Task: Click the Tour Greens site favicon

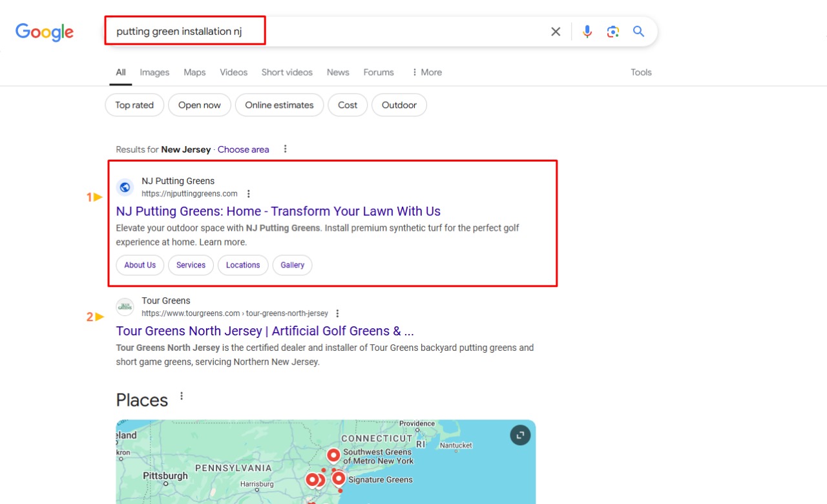Action: [x=125, y=307]
